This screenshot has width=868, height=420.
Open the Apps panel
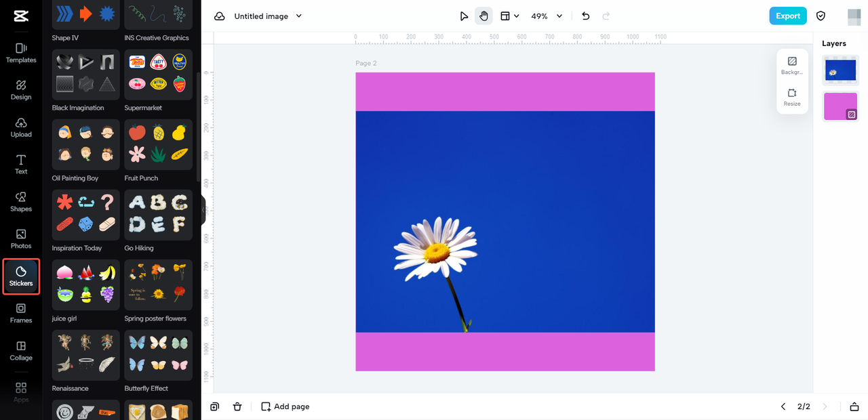(x=21, y=392)
